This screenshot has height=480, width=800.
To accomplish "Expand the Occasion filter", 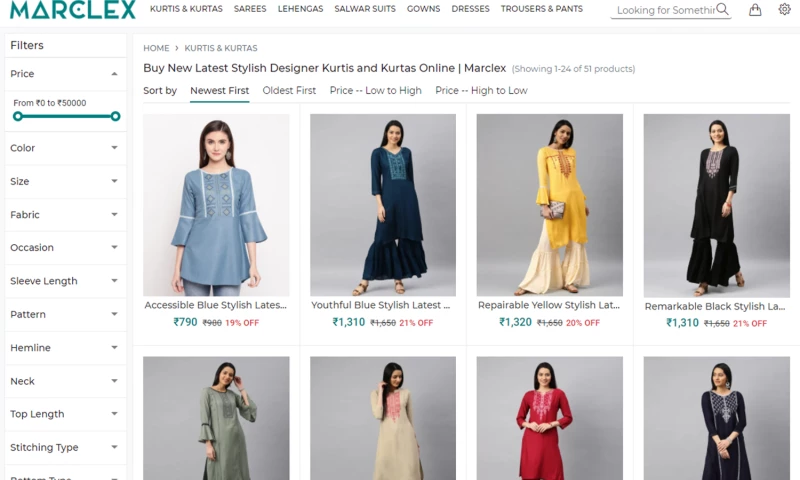I will tap(65, 247).
